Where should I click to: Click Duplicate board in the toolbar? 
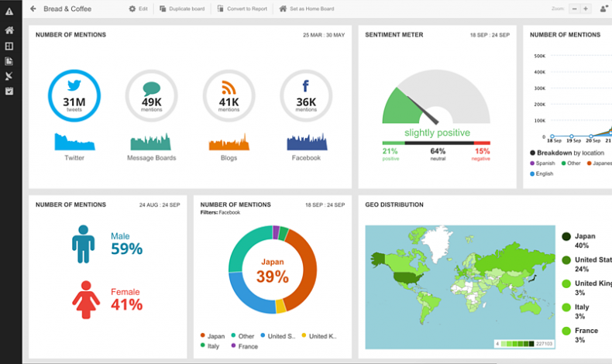[182, 9]
